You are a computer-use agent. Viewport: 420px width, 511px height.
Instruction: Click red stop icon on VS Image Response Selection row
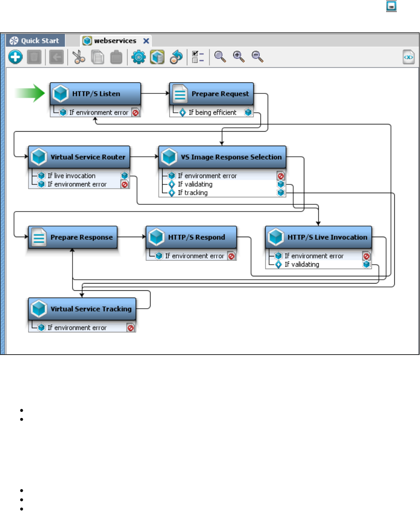281,176
